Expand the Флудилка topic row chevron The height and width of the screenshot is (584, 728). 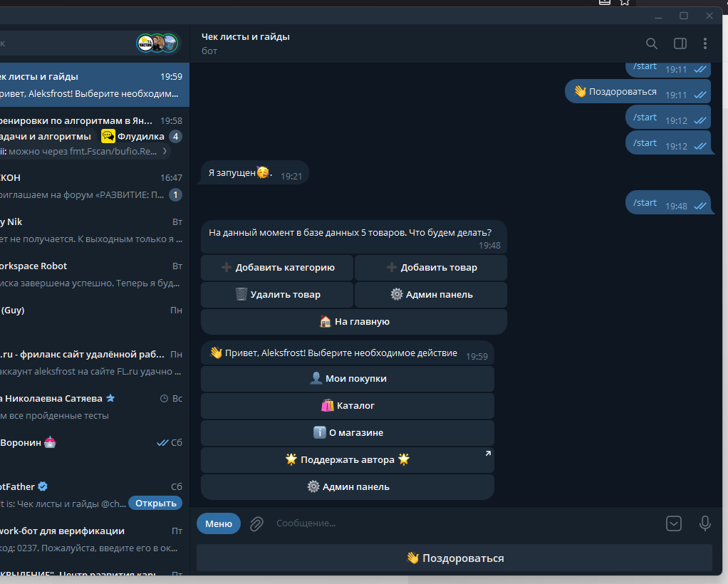click(165, 151)
